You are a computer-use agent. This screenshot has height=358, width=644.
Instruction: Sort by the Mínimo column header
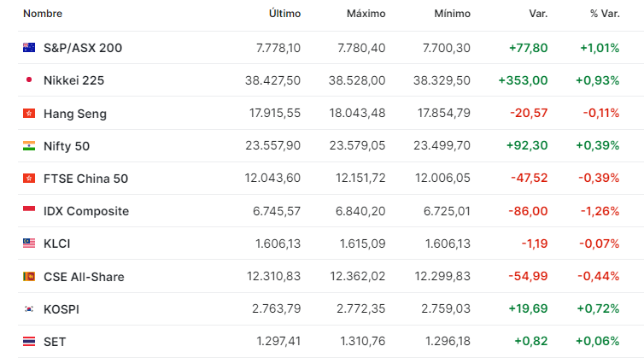pyautogui.click(x=452, y=14)
